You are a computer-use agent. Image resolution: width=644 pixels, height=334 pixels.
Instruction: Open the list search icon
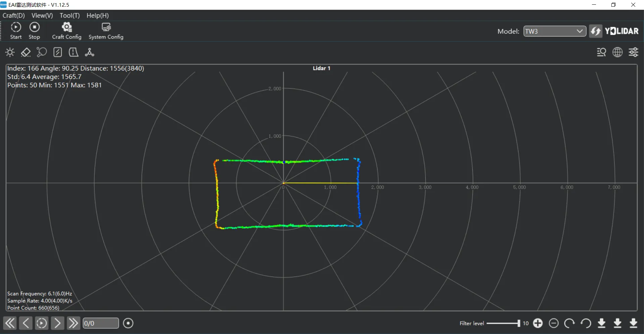pos(601,52)
